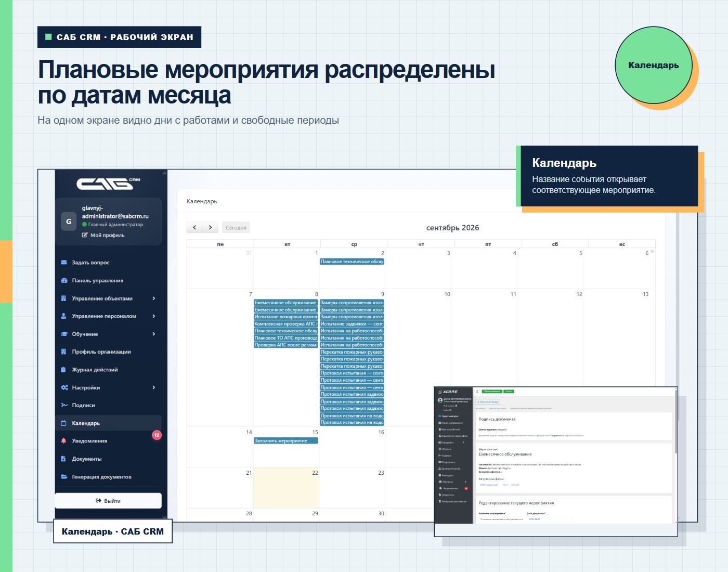728x572 pixels.
Task: Open Генерация документов in the sidebar
Action: tap(108, 477)
